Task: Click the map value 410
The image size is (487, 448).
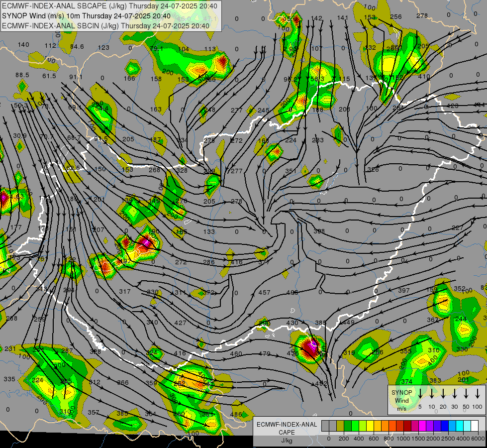Action: (x=424, y=77)
